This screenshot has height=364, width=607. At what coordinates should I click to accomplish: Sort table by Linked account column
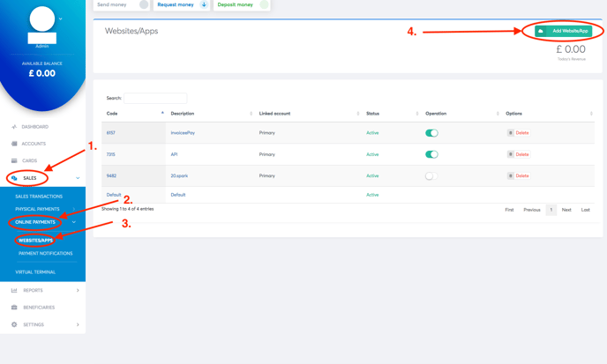pos(310,114)
